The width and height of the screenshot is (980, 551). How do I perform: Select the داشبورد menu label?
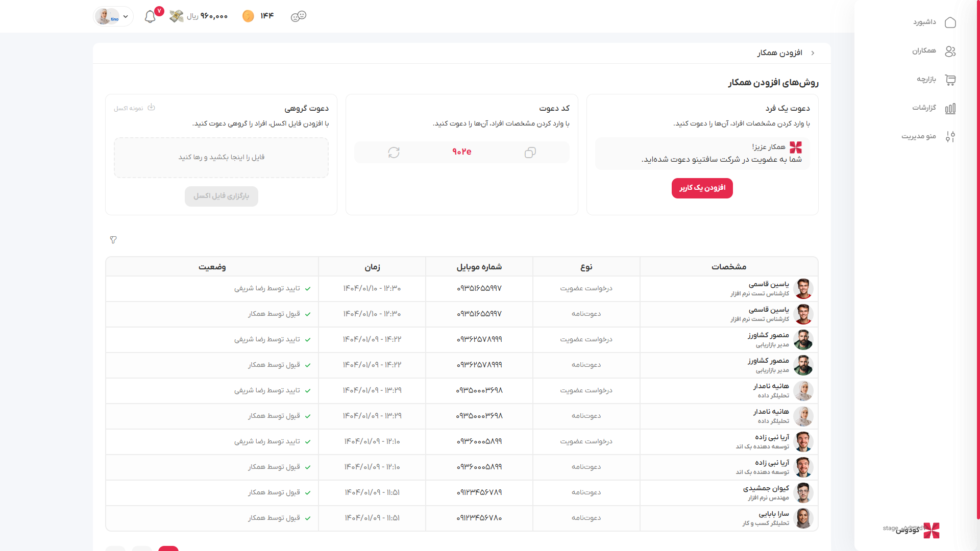[x=924, y=22]
